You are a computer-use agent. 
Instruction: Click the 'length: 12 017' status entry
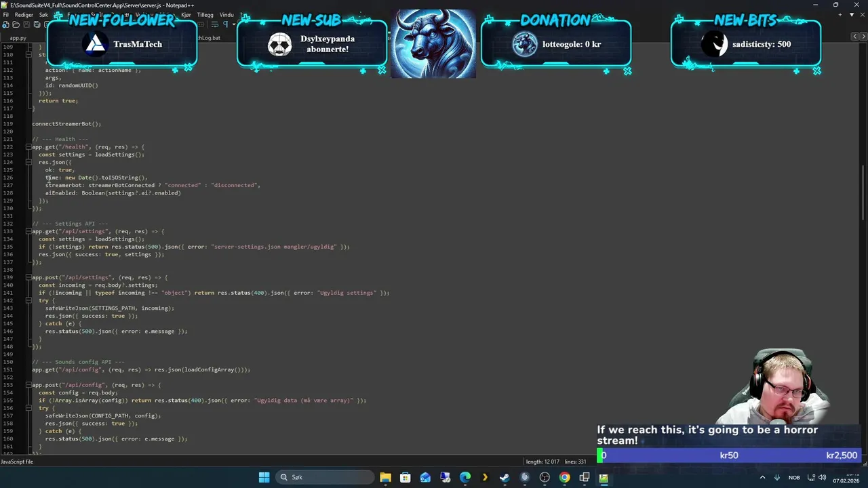pyautogui.click(x=543, y=462)
